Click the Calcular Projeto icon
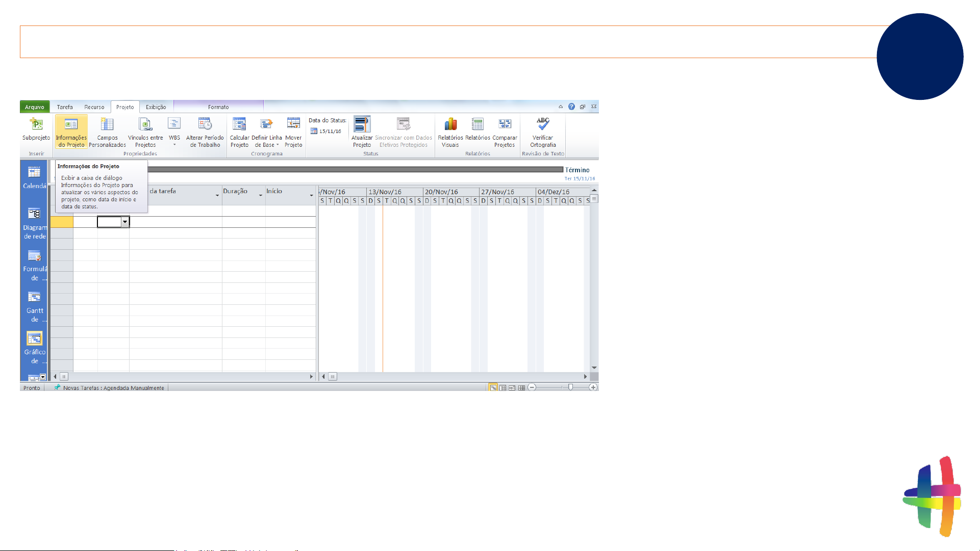 coord(239,124)
